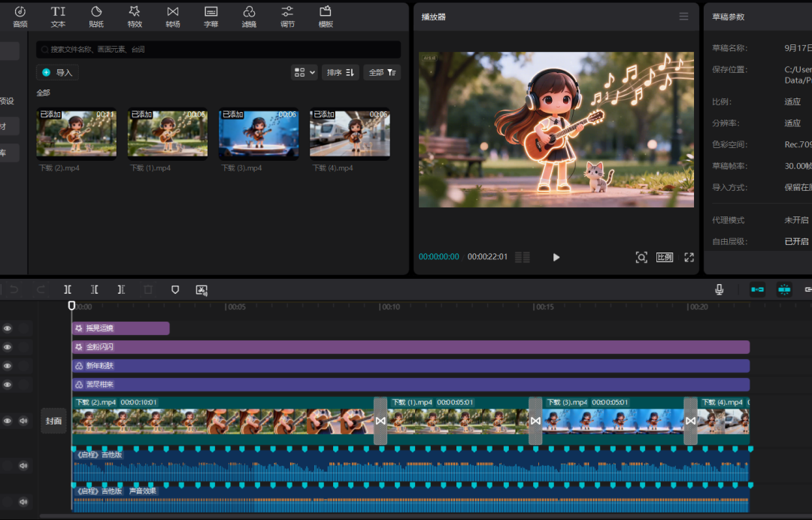Viewport: 812px width, 520px height.
Task: Open the 排序 sort dropdown
Action: click(x=341, y=72)
